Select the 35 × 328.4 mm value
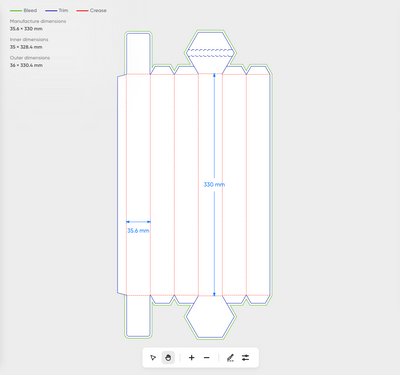 click(26, 47)
